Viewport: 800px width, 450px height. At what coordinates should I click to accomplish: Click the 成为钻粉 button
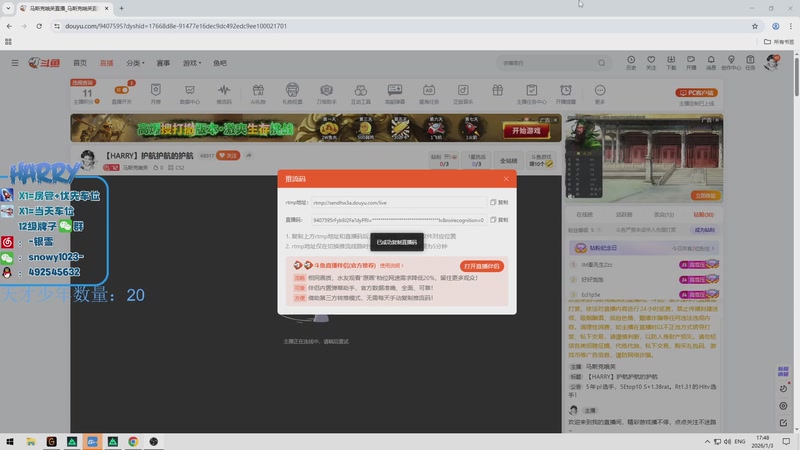click(x=705, y=230)
